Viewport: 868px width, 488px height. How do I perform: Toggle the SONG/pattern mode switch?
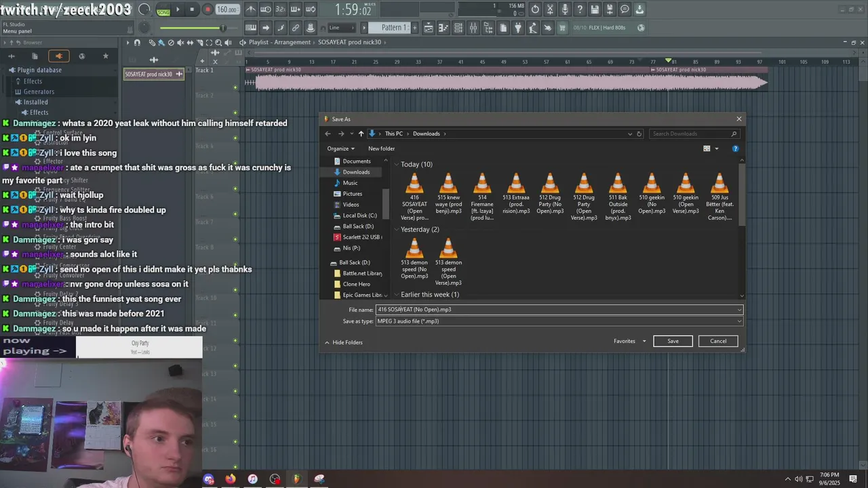pos(163,11)
